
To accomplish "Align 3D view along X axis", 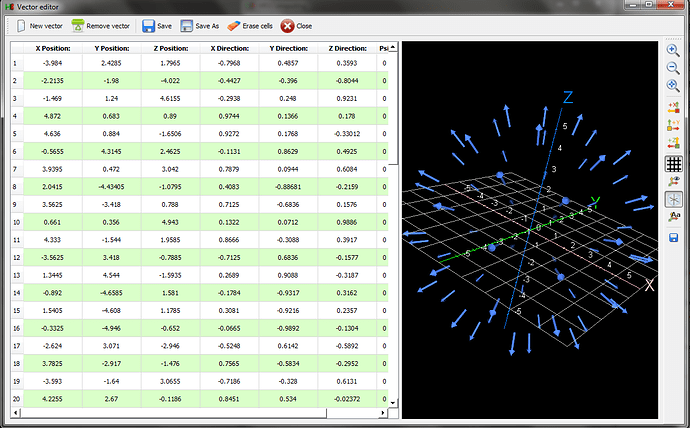I will click(x=674, y=107).
